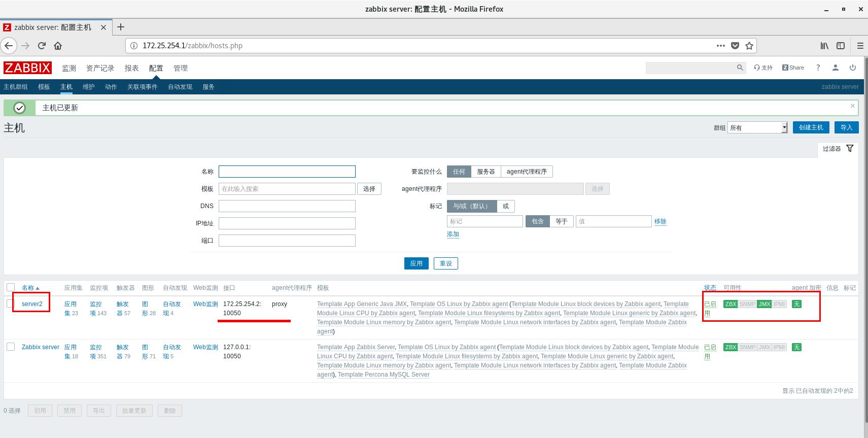The image size is (868, 438).
Task: Open a new browser tab
Action: pos(121,27)
